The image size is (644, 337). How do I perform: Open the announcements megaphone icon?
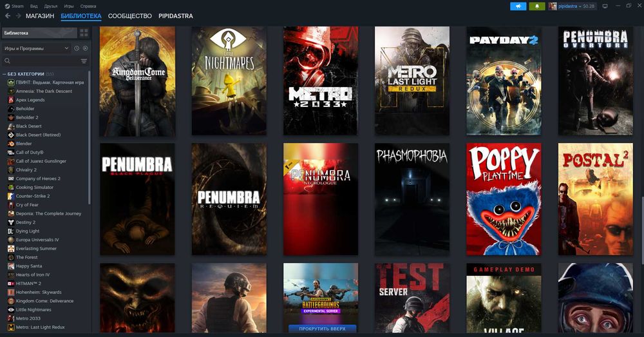[x=518, y=6]
